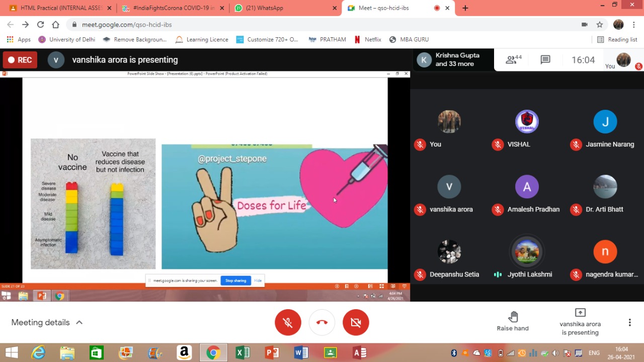The width and height of the screenshot is (644, 362).
Task: Open the participants list icon
Action: [x=513, y=60]
